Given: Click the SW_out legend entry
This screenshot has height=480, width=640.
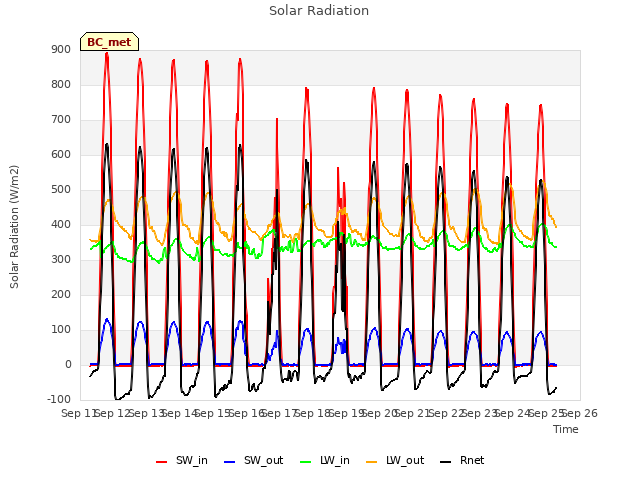Looking at the screenshot, I should tap(253, 461).
